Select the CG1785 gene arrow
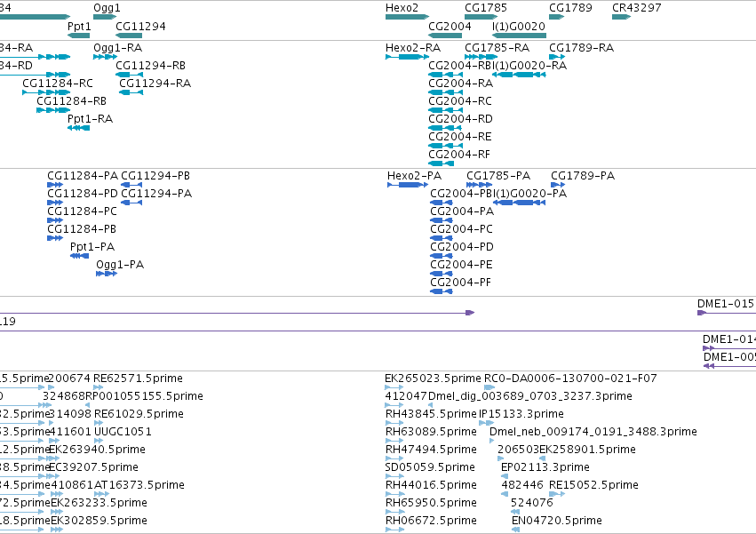This screenshot has width=756, height=534. (481, 17)
